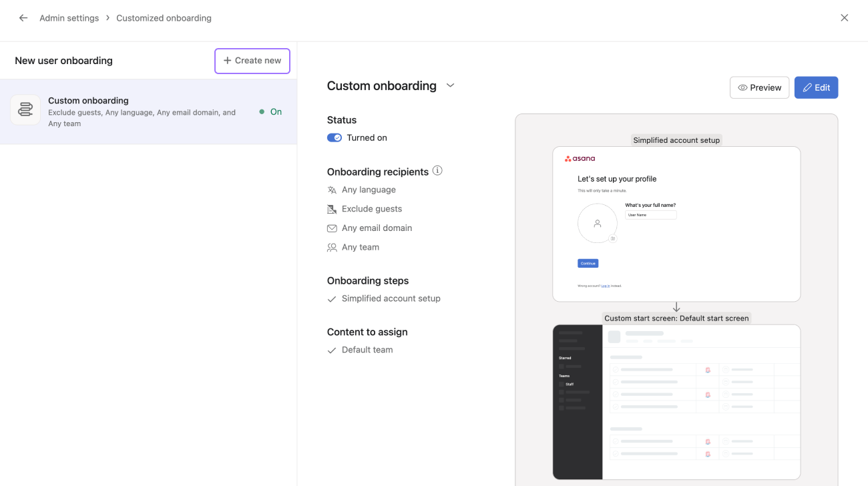This screenshot has height=486, width=868.
Task: Click the Create new button
Action: click(x=252, y=61)
